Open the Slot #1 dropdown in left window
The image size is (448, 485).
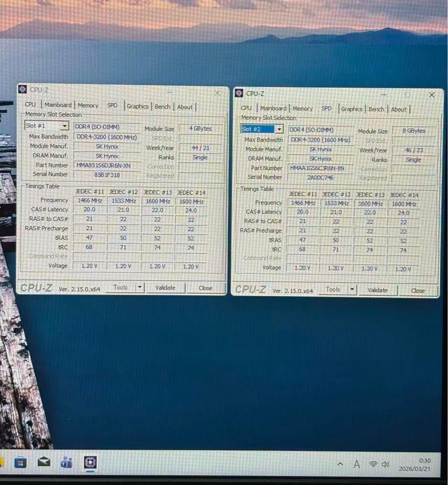[64, 126]
